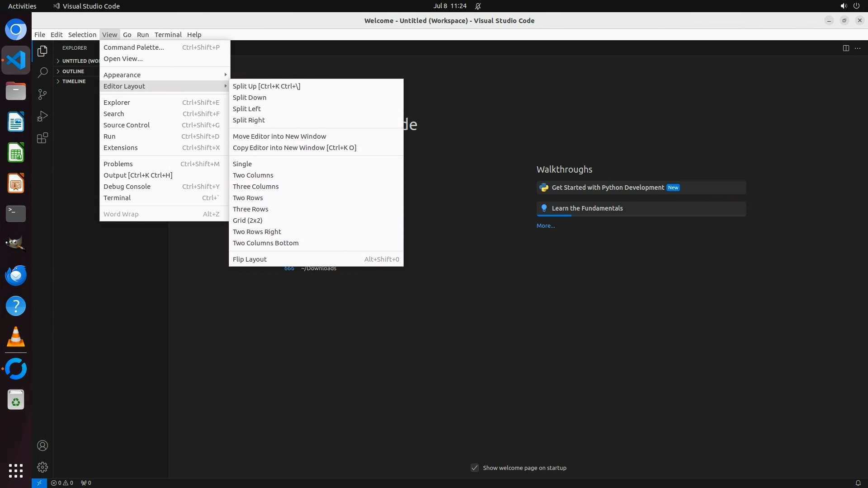Click the split editor layout icon
This screenshot has height=488, width=868.
(x=846, y=48)
